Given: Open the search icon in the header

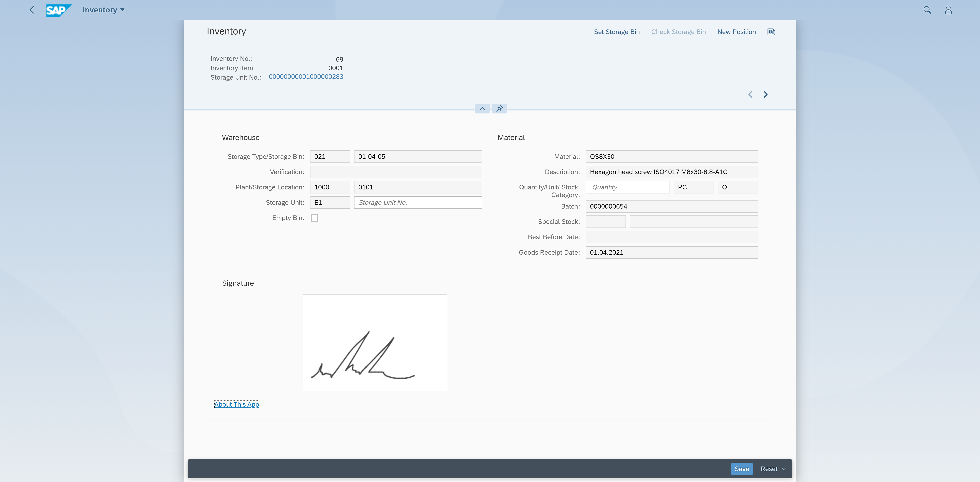Looking at the screenshot, I should point(927,10).
